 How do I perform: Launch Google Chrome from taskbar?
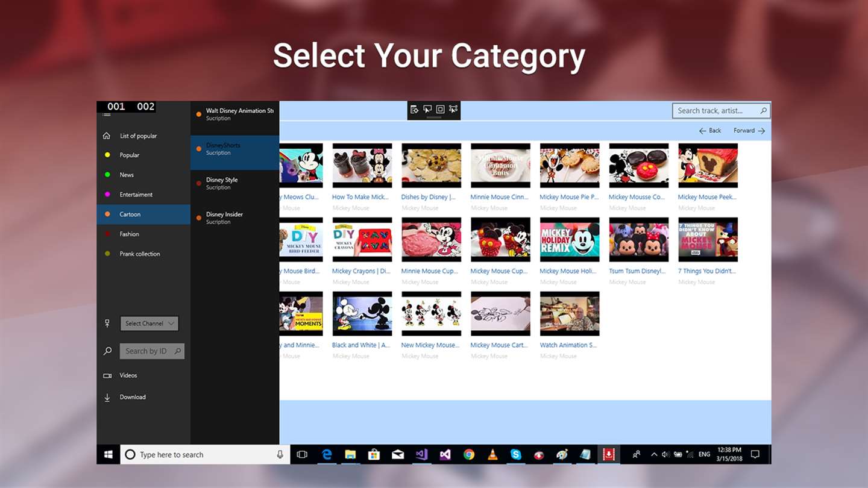coord(469,455)
